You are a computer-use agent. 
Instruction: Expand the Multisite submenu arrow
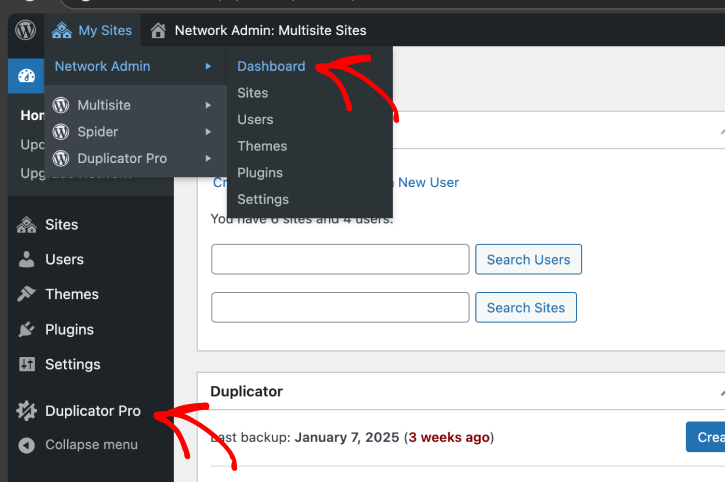[x=208, y=105]
